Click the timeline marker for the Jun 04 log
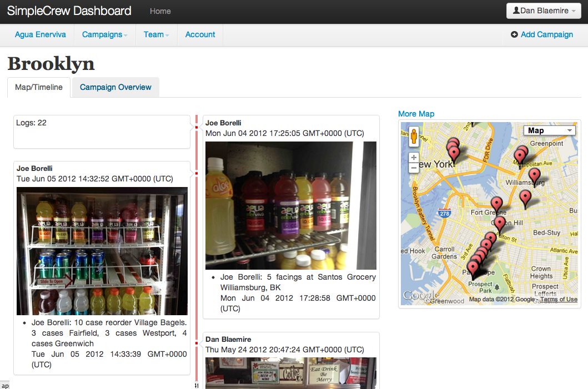The width and height of the screenshot is (588, 389). 196,128
